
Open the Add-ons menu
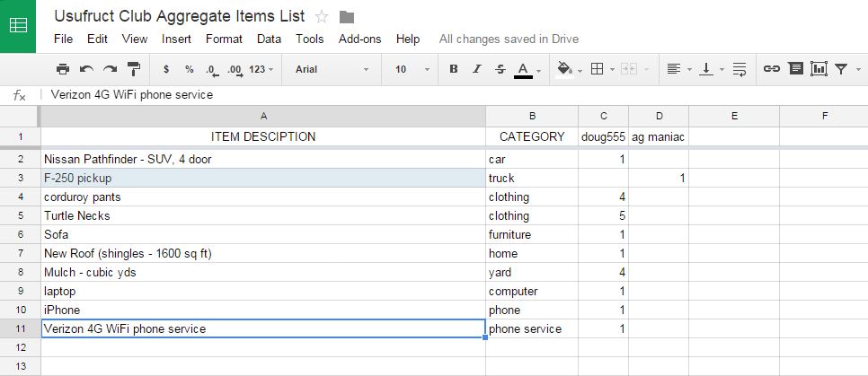(x=359, y=39)
